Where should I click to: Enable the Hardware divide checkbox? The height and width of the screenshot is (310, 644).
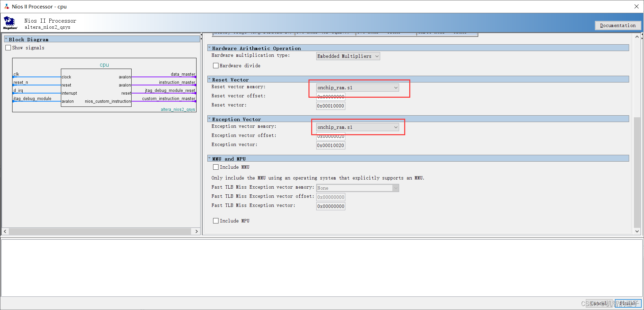click(x=216, y=66)
